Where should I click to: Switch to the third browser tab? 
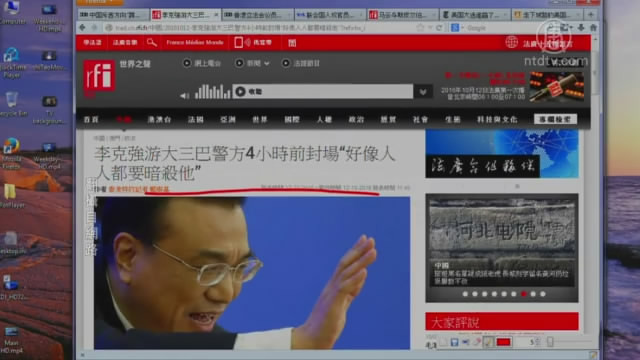click(258, 15)
